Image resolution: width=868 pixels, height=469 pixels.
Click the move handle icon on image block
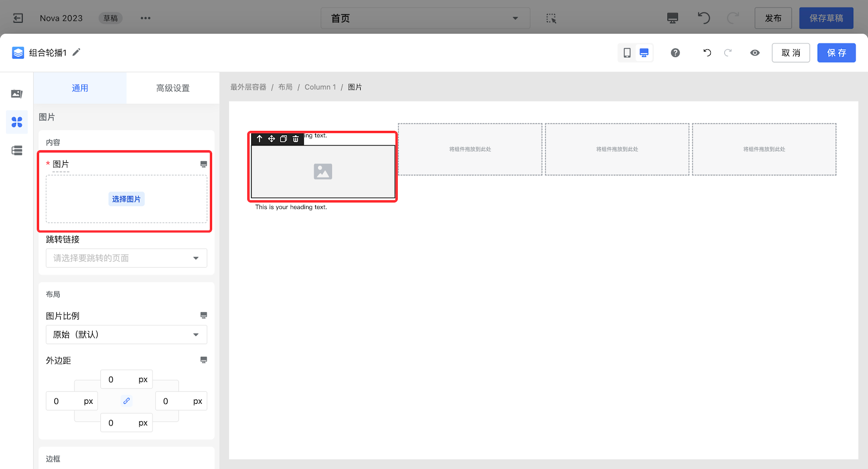point(271,139)
